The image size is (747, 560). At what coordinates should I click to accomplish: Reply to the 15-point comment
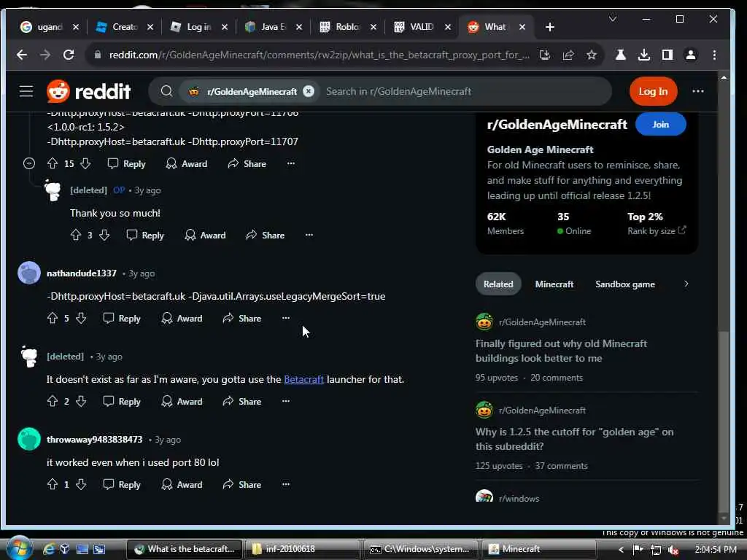click(126, 164)
